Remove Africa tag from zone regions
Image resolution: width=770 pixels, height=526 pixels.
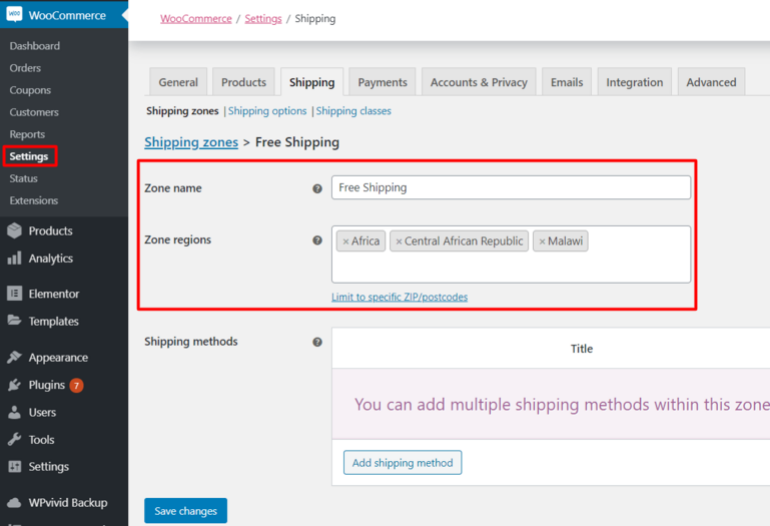coord(346,242)
